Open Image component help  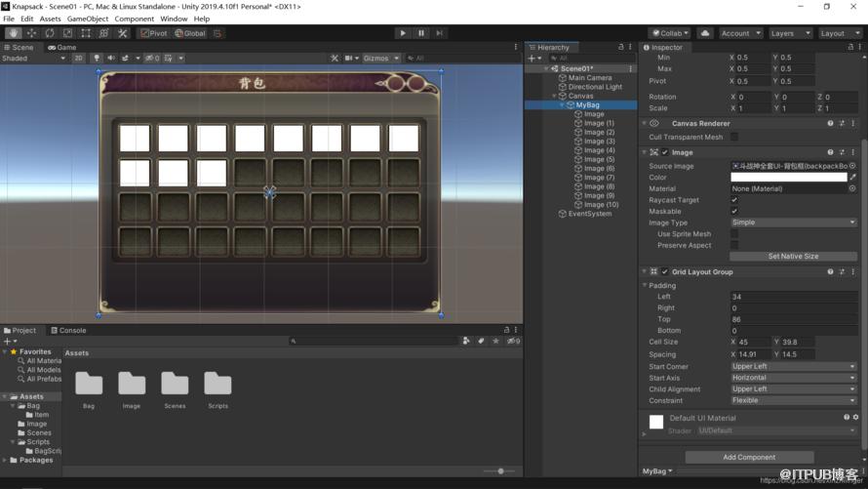pyautogui.click(x=830, y=152)
